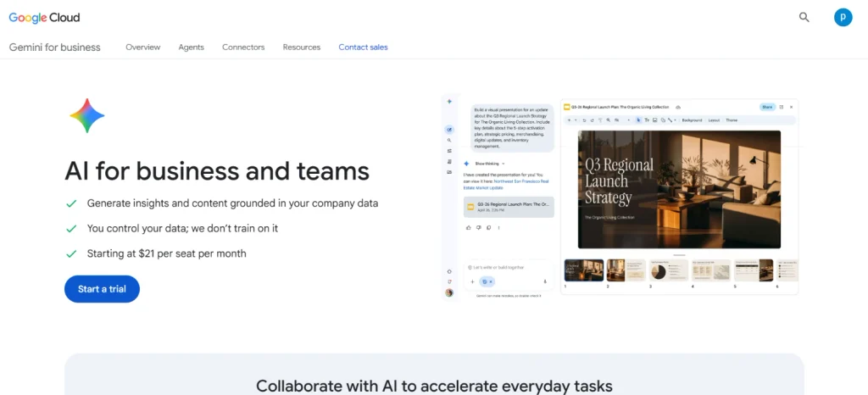
Task: Select slide thumbnail number 1
Action: [x=584, y=270]
